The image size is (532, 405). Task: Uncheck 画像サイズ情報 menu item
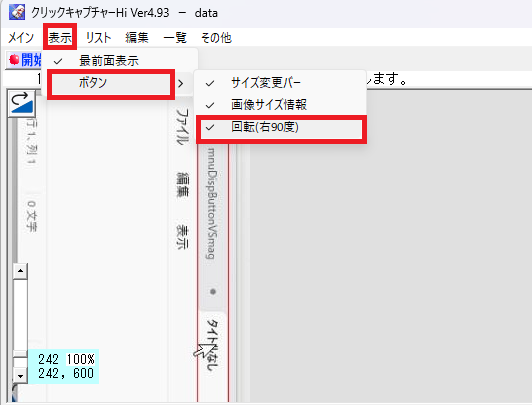pos(281,105)
